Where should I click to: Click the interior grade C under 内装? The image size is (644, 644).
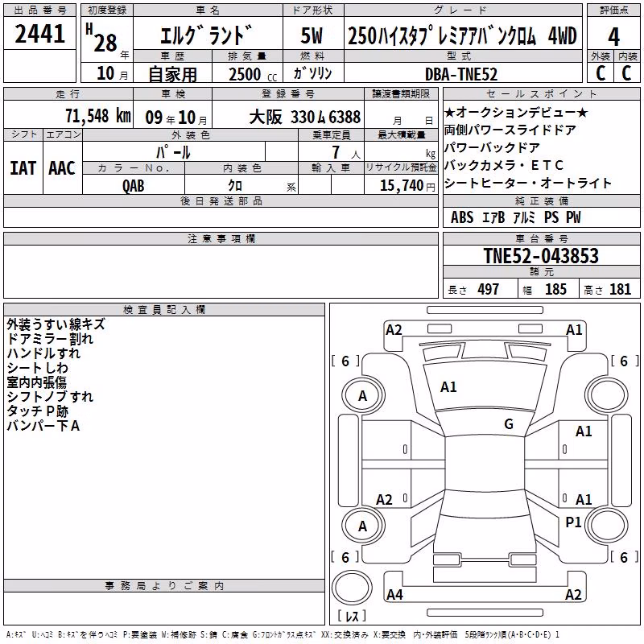626,73
